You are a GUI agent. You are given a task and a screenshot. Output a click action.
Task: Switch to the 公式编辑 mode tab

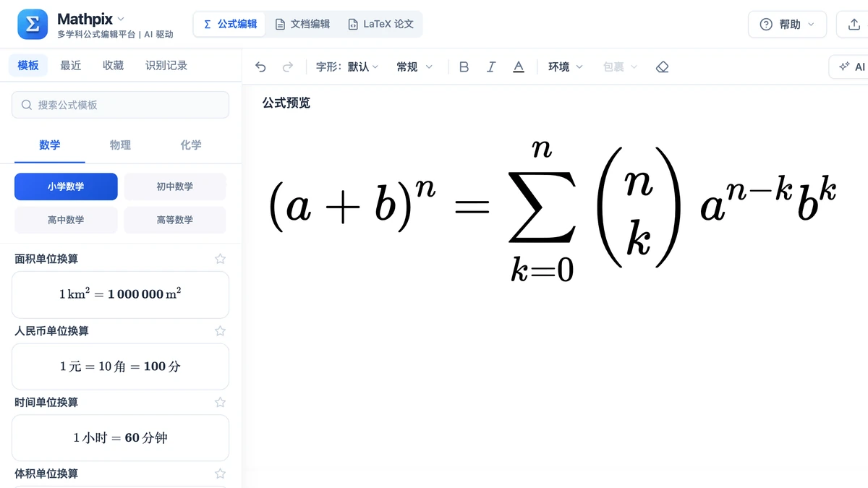pyautogui.click(x=230, y=24)
